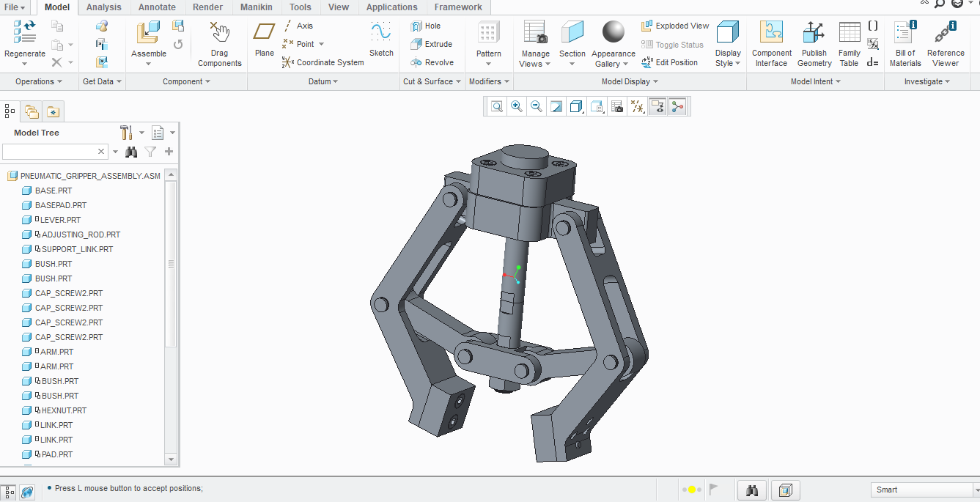
Task: Click the Refit view icon in graphics toolbar
Action: coord(497,107)
